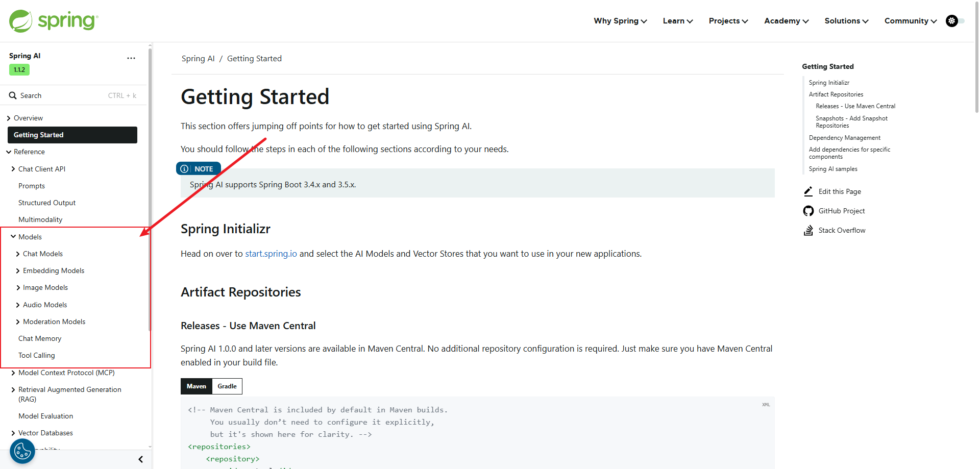The height and width of the screenshot is (469, 980).
Task: Click the Stack Overflow link text
Action: [842, 230]
